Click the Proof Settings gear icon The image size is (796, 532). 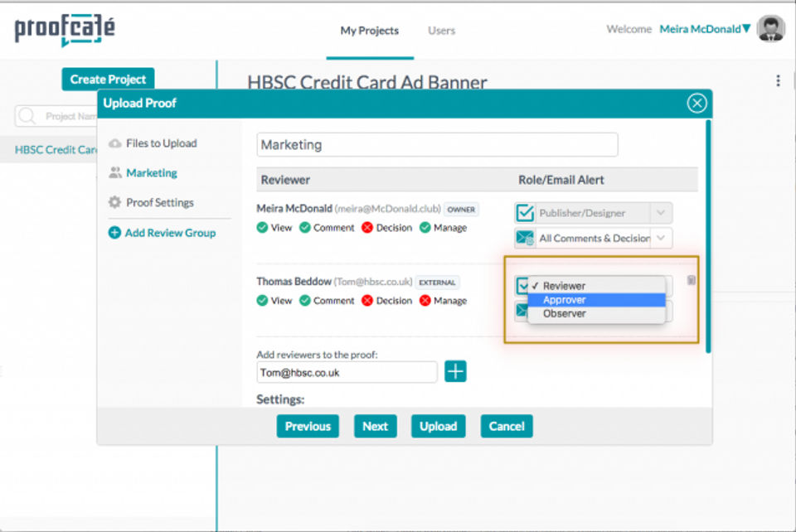[114, 202]
